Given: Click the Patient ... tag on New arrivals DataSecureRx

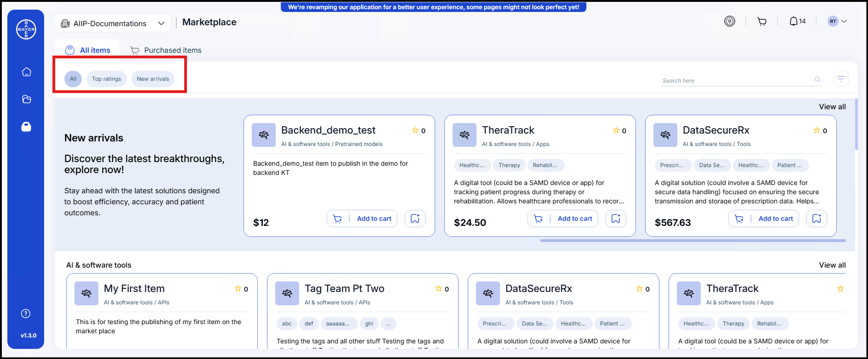Looking at the screenshot, I should point(789,165).
